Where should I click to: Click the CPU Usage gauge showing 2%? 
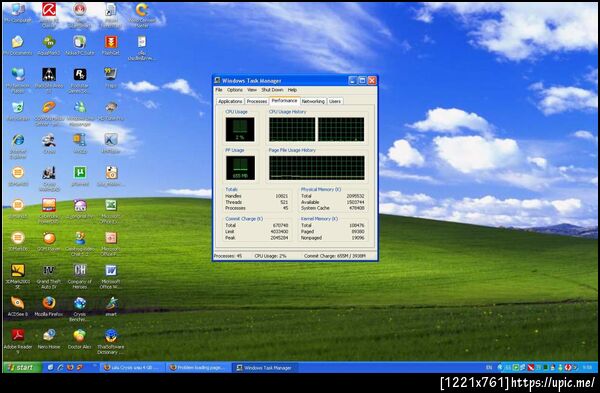tap(240, 129)
